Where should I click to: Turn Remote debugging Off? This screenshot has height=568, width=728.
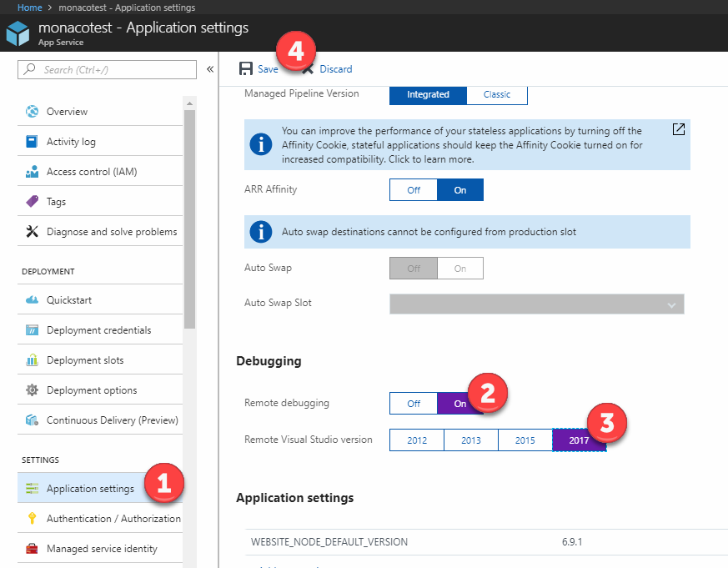[x=414, y=404]
